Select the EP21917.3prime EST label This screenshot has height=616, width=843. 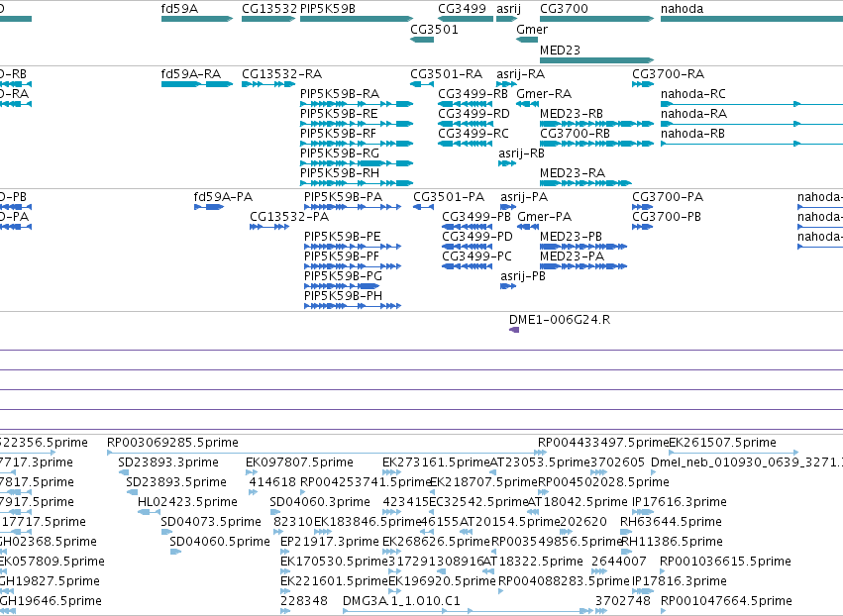(329, 542)
